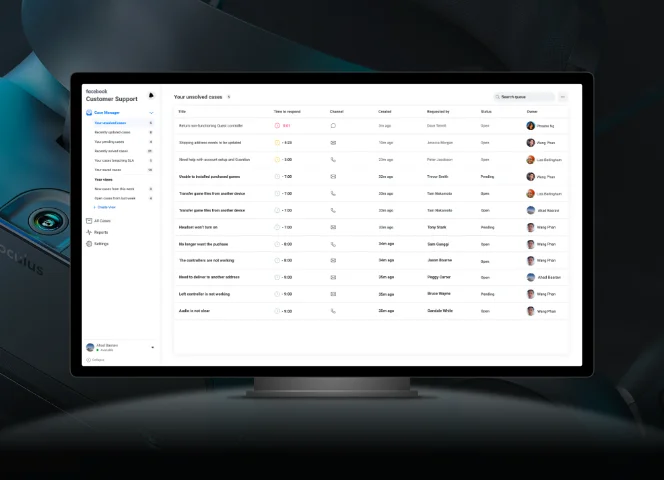Open the user profile dropdown arrow
The image size is (664, 480).
tap(152, 347)
